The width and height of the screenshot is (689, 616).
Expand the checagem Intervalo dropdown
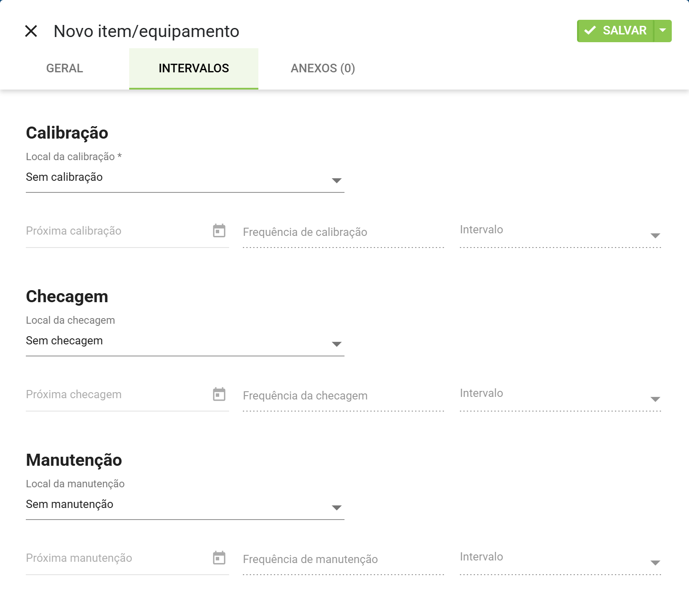click(561, 396)
